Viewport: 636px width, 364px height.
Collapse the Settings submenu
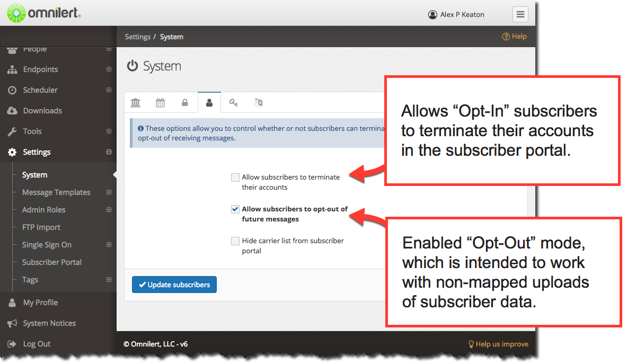109,152
